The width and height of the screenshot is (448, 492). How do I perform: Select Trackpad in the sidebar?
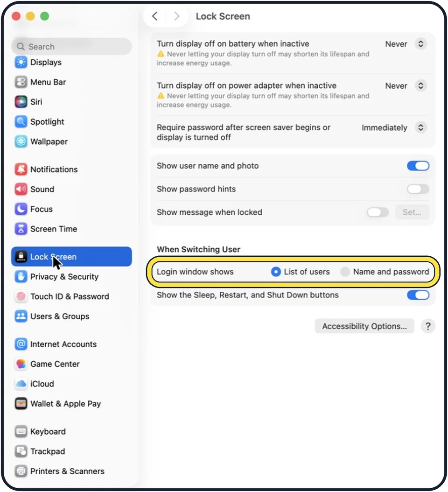click(x=71, y=451)
